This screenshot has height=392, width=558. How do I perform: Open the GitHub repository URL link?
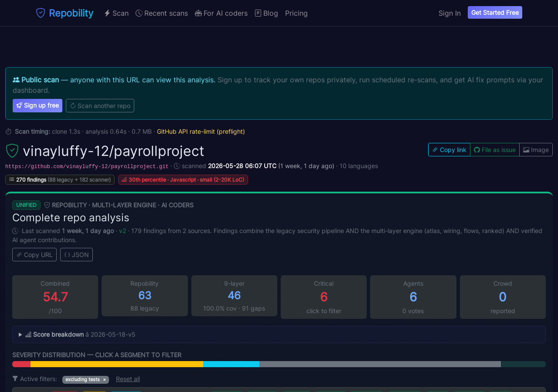coord(87,166)
